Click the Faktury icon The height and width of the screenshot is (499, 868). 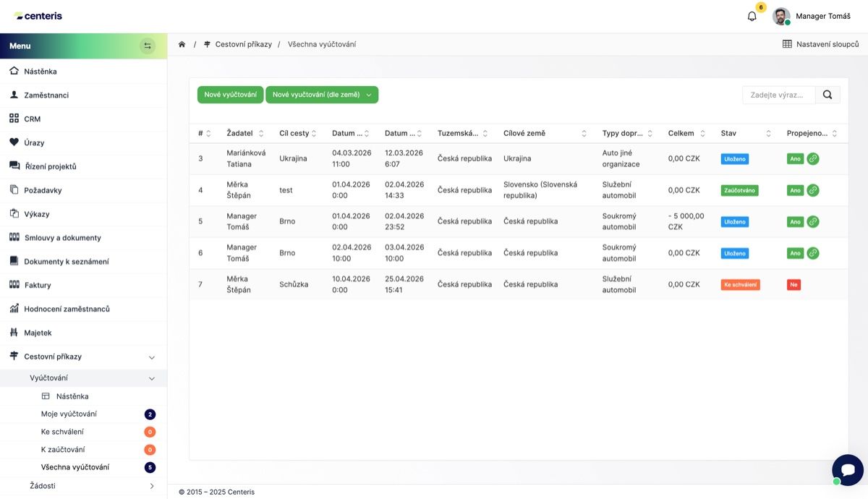[x=14, y=285]
